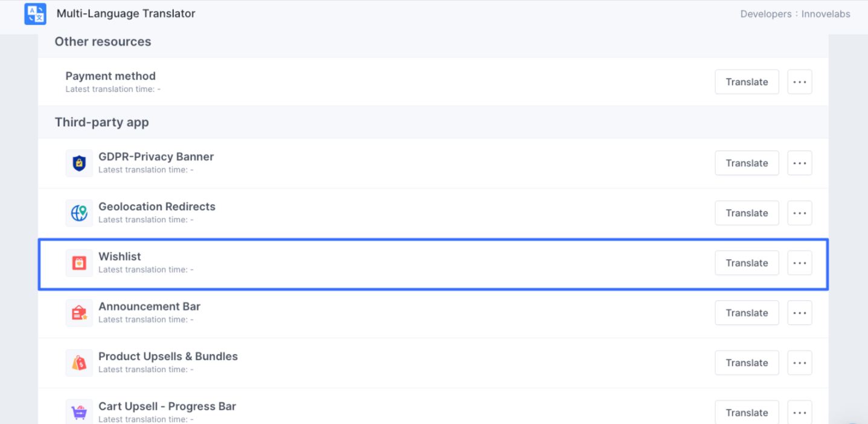
Task: Translate the Cart Upsell - Progress Bar app
Action: pyautogui.click(x=747, y=411)
